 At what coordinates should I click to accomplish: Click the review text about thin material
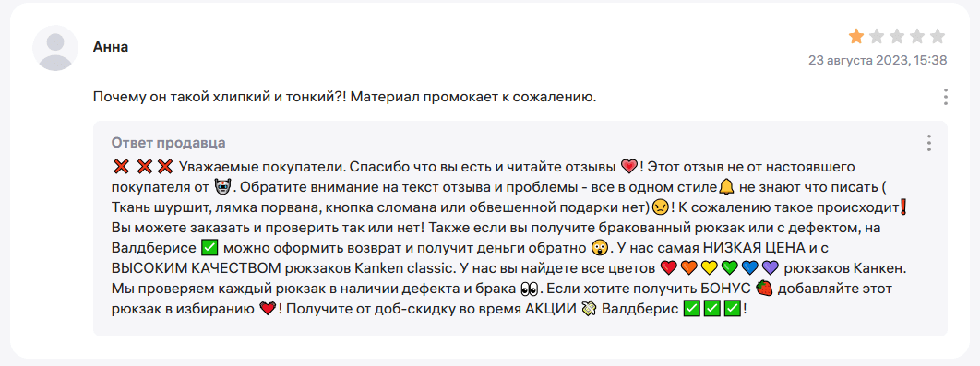coord(343,98)
